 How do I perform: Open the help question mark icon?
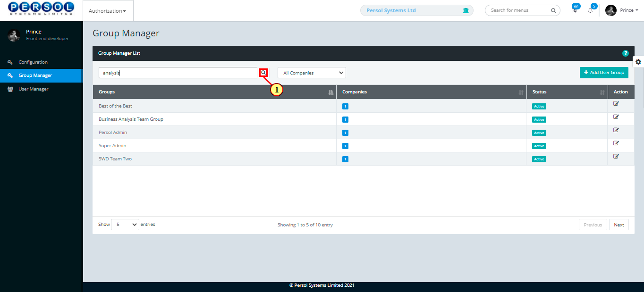tap(626, 53)
